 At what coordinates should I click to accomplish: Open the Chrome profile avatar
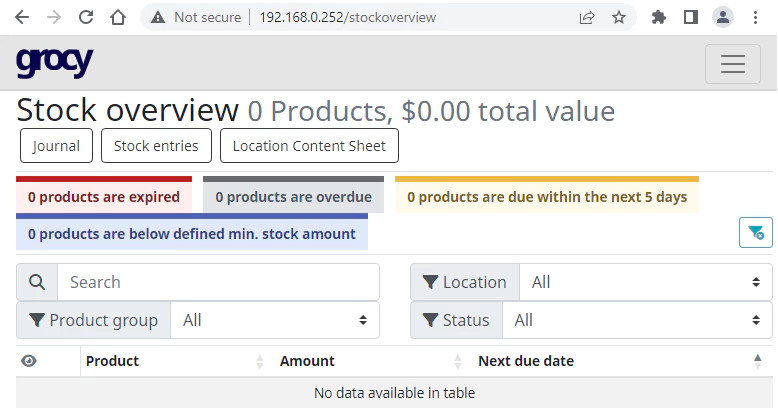point(722,17)
